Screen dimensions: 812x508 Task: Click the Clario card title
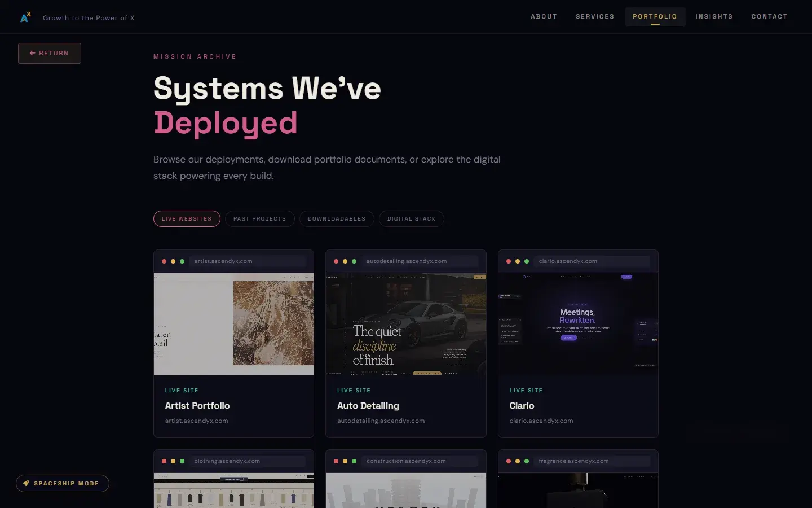pos(522,405)
